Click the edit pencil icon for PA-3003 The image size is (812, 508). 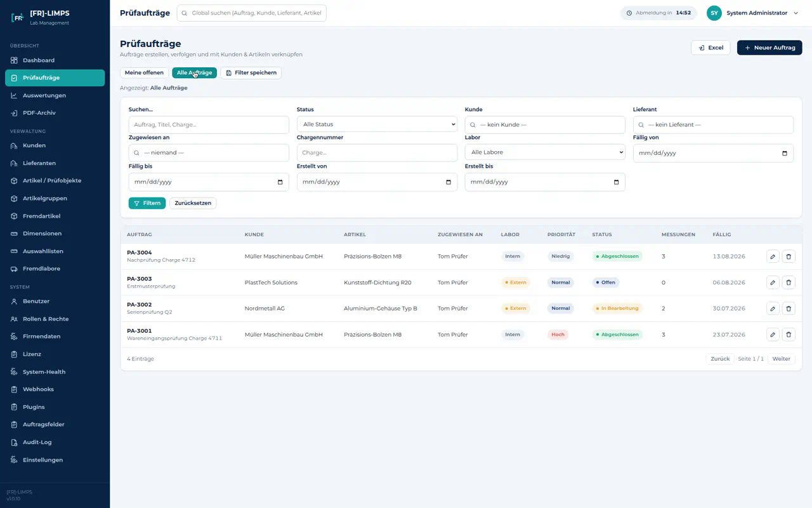pyautogui.click(x=773, y=283)
